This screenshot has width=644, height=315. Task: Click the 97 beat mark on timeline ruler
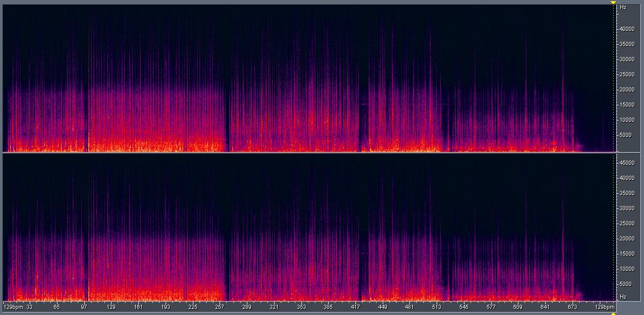click(84, 307)
